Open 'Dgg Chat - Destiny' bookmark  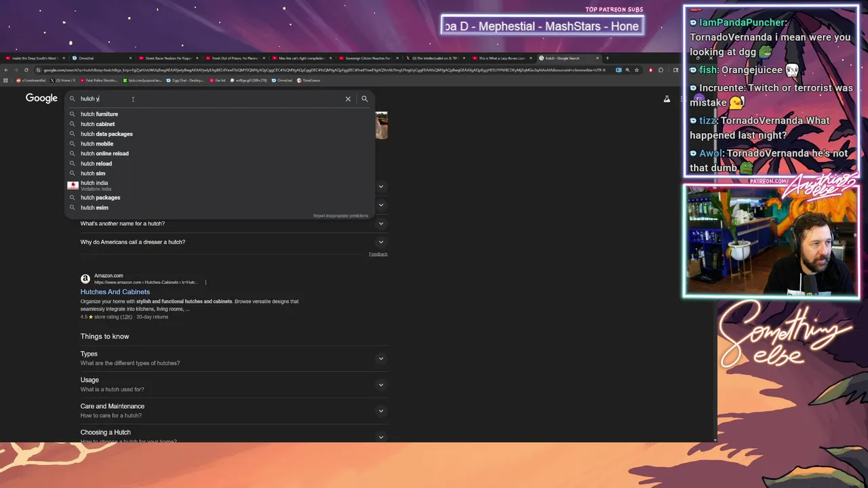pos(185,81)
